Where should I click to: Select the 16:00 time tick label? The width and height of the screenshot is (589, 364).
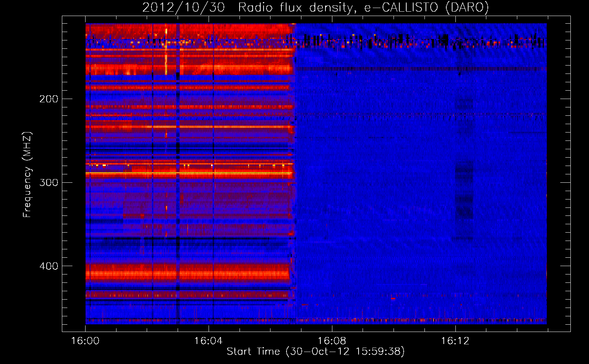click(85, 341)
